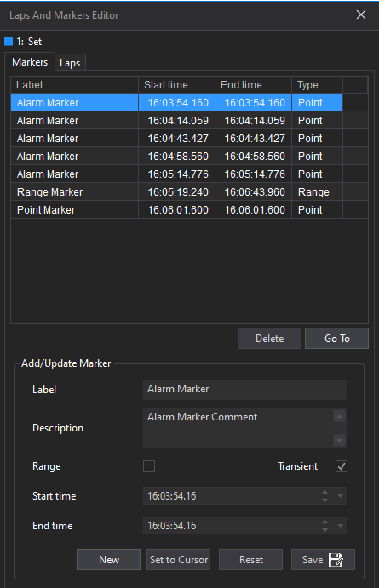
Task: Click start time cell 16:05:19.240
Action: 177,192
